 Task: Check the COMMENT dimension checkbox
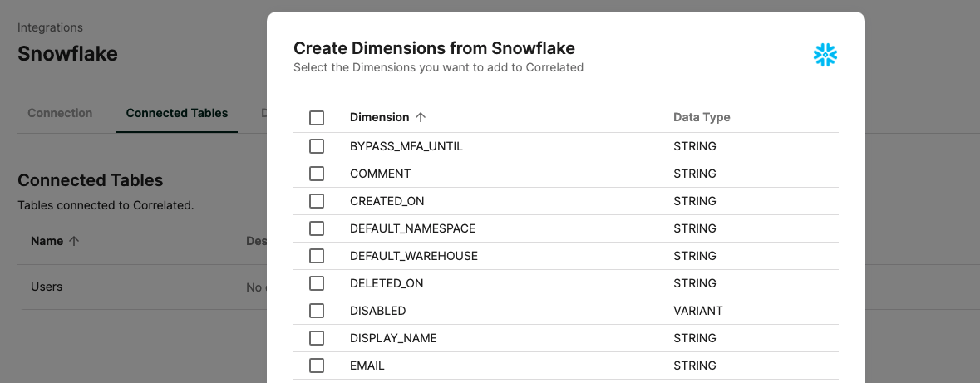click(317, 174)
